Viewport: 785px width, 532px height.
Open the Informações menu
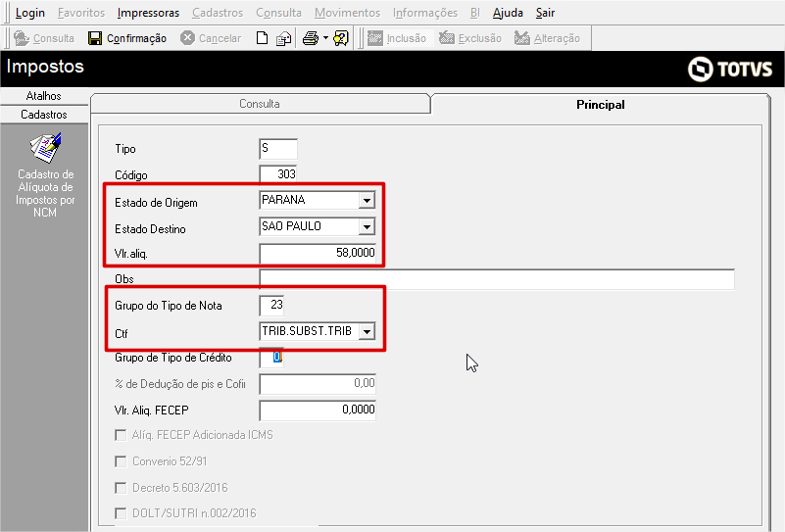(425, 13)
